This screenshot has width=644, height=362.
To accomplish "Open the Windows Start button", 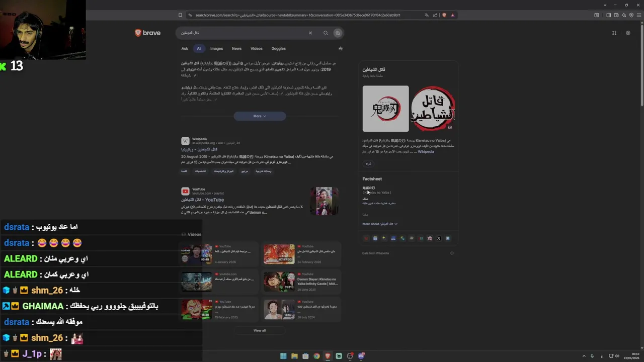I will point(283,356).
